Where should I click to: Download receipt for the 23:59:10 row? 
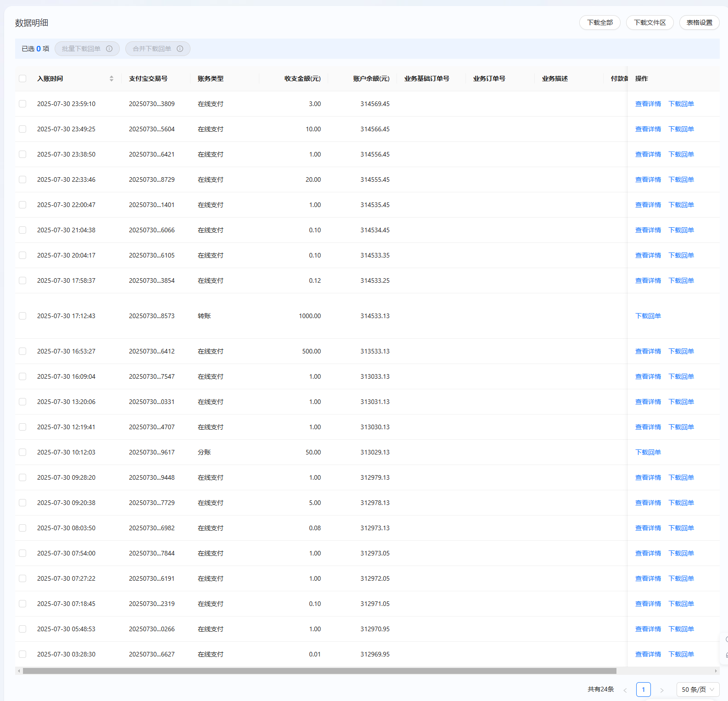click(681, 104)
